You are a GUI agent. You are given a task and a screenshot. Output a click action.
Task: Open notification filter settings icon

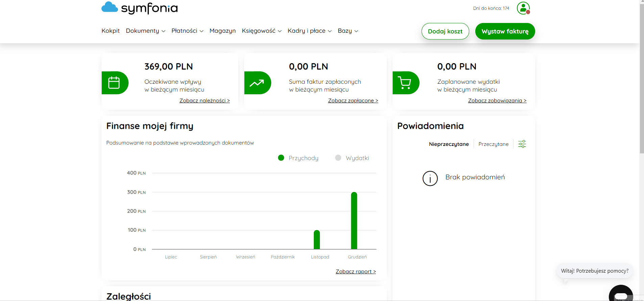pos(522,144)
